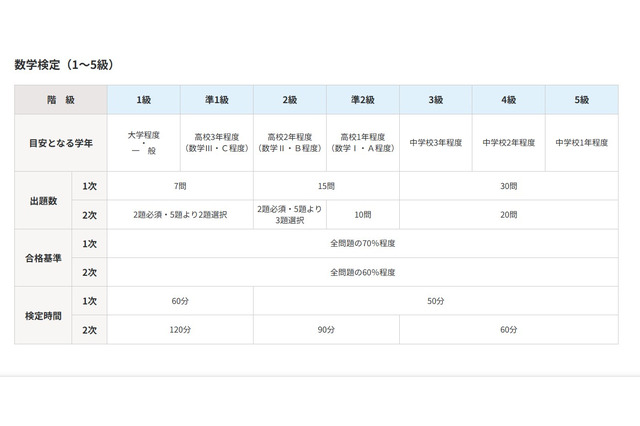Click the 中学校1年程度 cell

(x=582, y=143)
